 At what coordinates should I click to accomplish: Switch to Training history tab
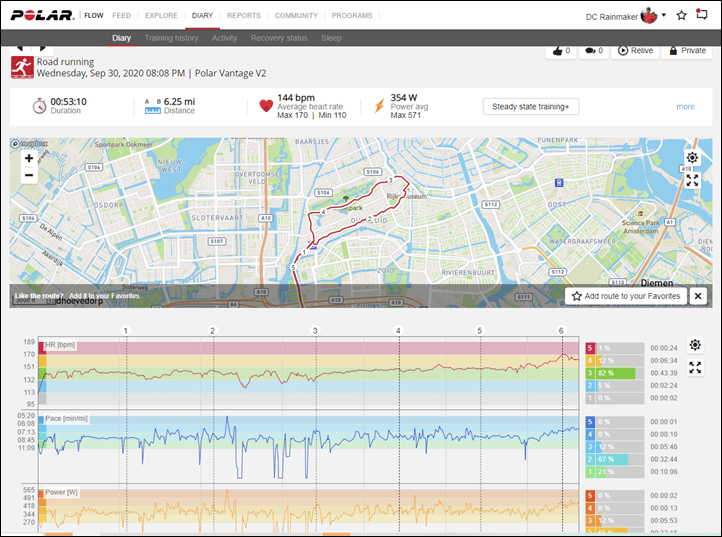click(x=171, y=38)
